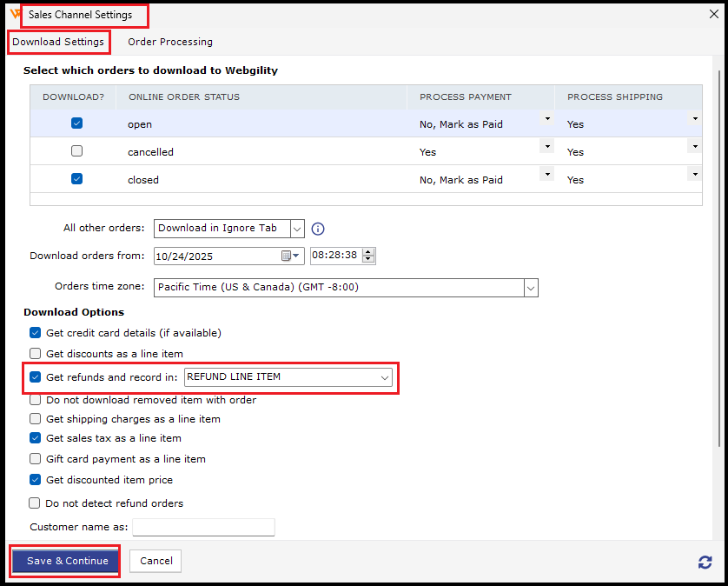
Task: Click the info icon beside Ignore Tab dropdown
Action: [x=318, y=229]
